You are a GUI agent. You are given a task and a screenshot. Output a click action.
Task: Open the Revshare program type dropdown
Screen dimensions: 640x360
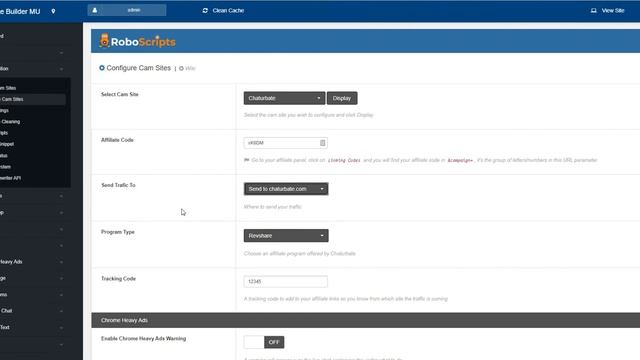286,236
